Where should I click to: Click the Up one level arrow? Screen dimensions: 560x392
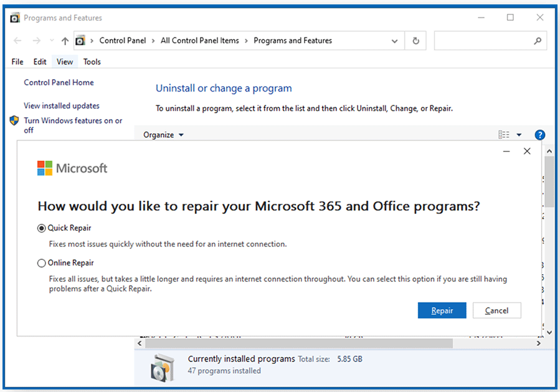65,41
